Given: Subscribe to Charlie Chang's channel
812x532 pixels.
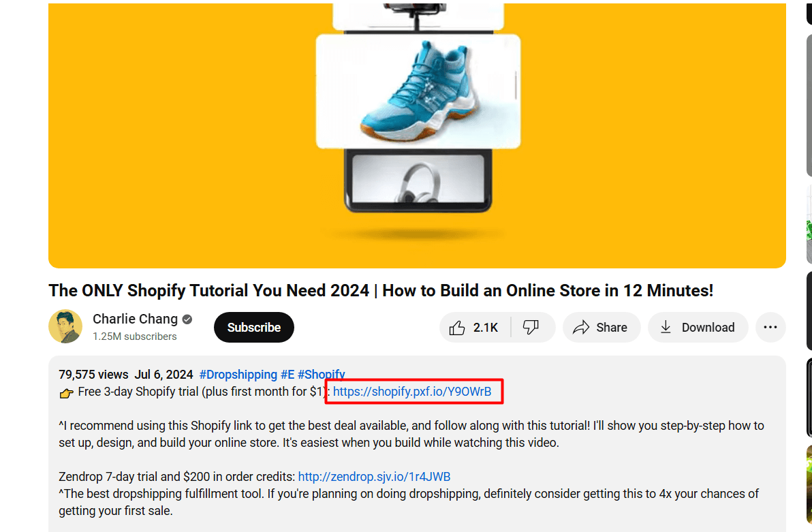Looking at the screenshot, I should [x=253, y=328].
